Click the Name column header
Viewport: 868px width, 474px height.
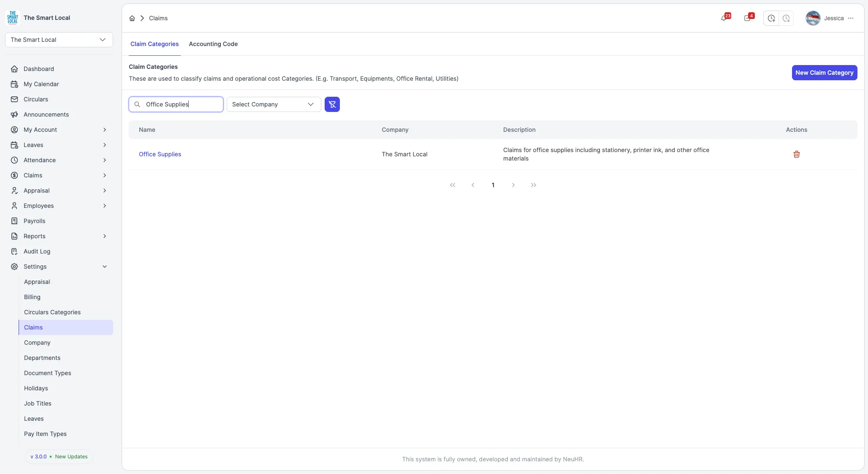[x=147, y=130]
